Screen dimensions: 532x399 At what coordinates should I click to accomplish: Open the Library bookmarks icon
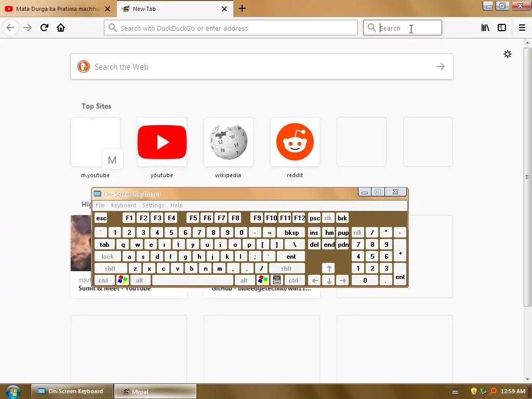(x=485, y=28)
